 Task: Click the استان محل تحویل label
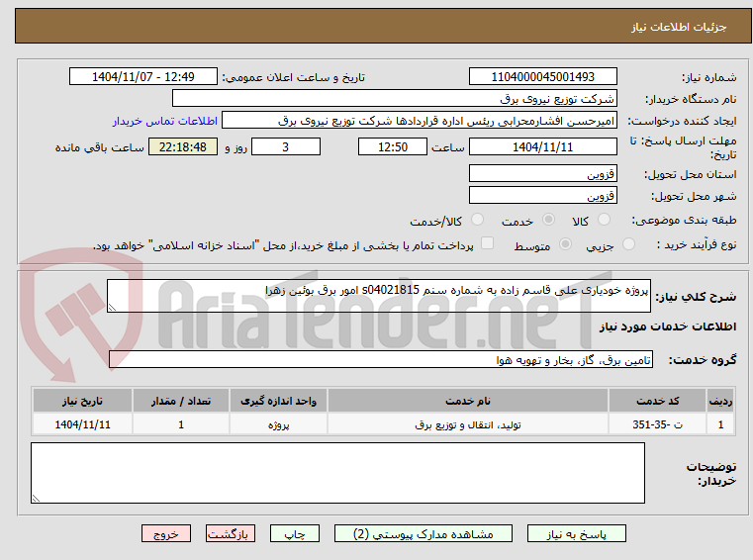[690, 174]
